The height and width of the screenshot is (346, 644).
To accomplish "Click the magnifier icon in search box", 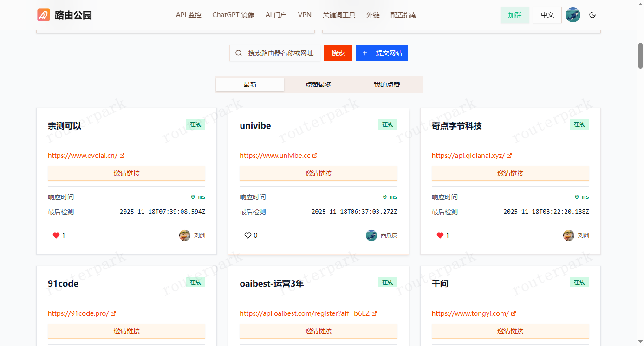I will 239,53.
